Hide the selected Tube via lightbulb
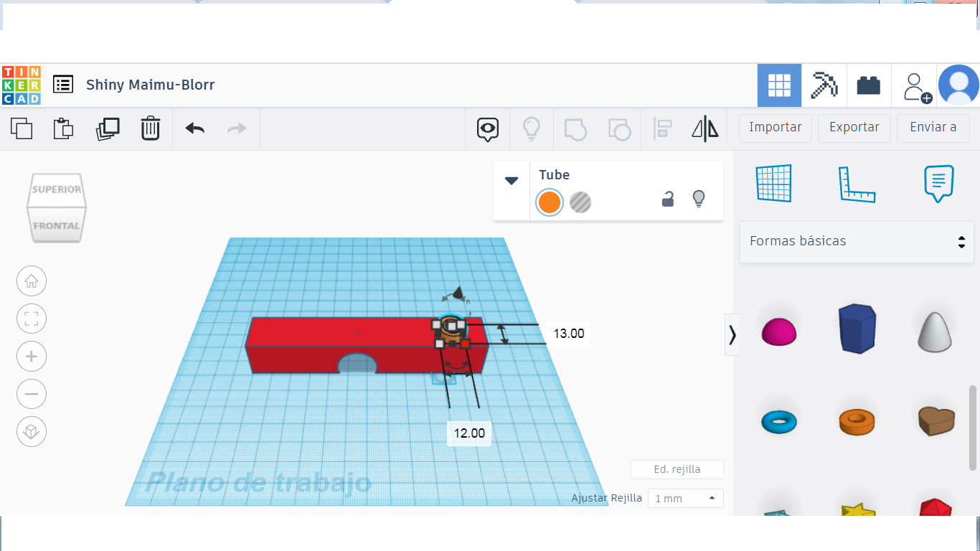 (699, 199)
